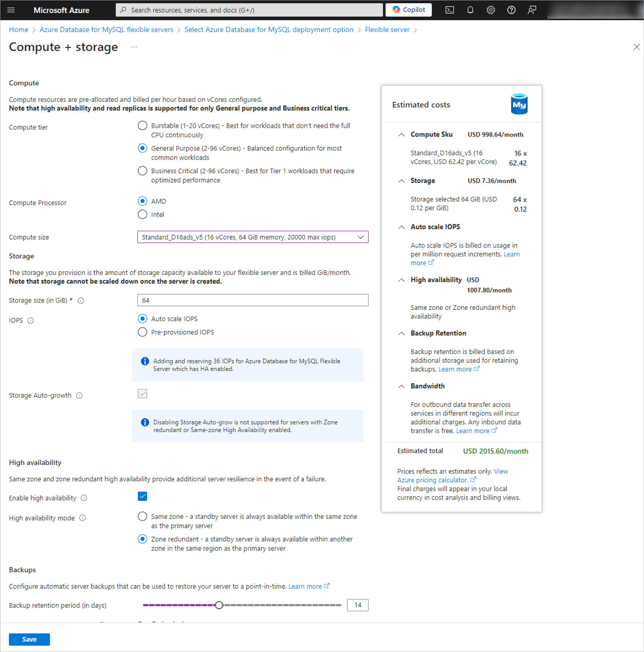This screenshot has width=644, height=652.
Task: Click the backup retention days field
Action: pos(358,605)
